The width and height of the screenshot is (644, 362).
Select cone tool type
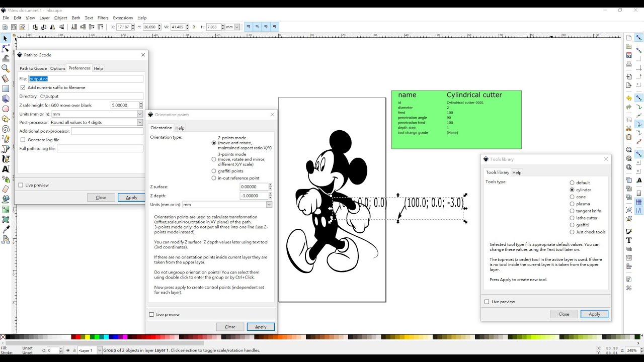[572, 197]
